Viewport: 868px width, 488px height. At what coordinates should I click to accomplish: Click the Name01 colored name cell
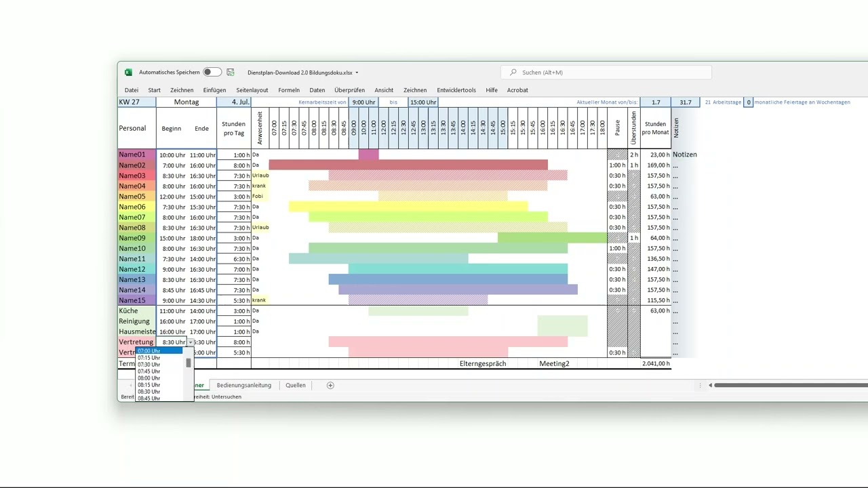click(x=137, y=155)
